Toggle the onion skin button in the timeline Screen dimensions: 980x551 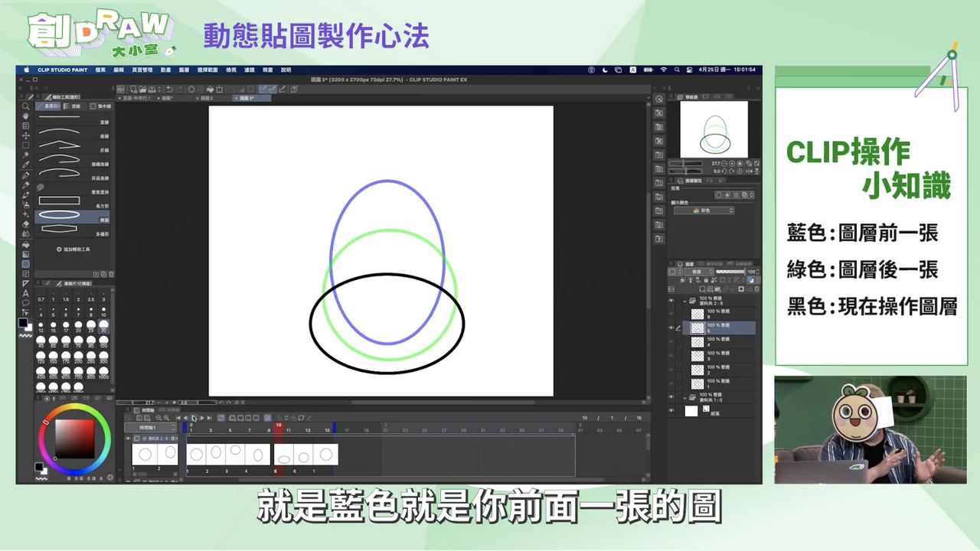[267, 418]
